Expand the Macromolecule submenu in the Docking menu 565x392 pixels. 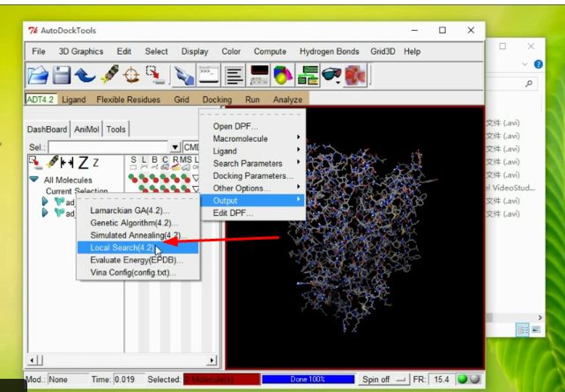tap(252, 138)
